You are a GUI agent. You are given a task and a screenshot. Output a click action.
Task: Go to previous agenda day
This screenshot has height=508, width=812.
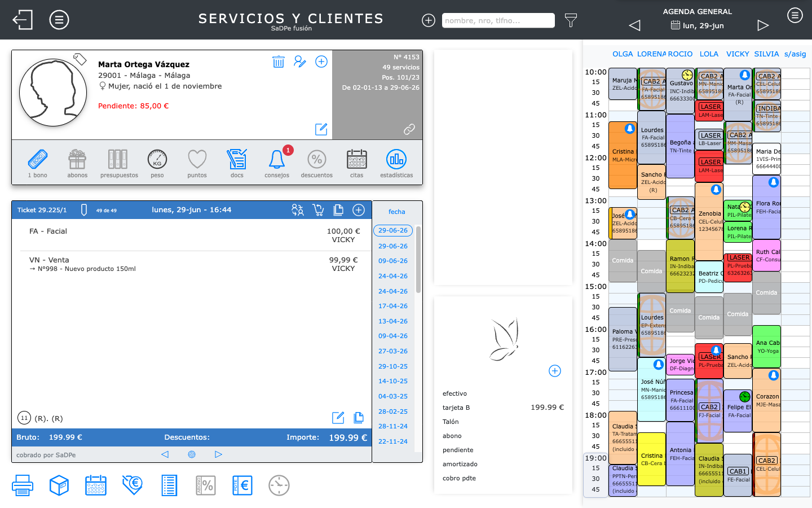pyautogui.click(x=635, y=25)
